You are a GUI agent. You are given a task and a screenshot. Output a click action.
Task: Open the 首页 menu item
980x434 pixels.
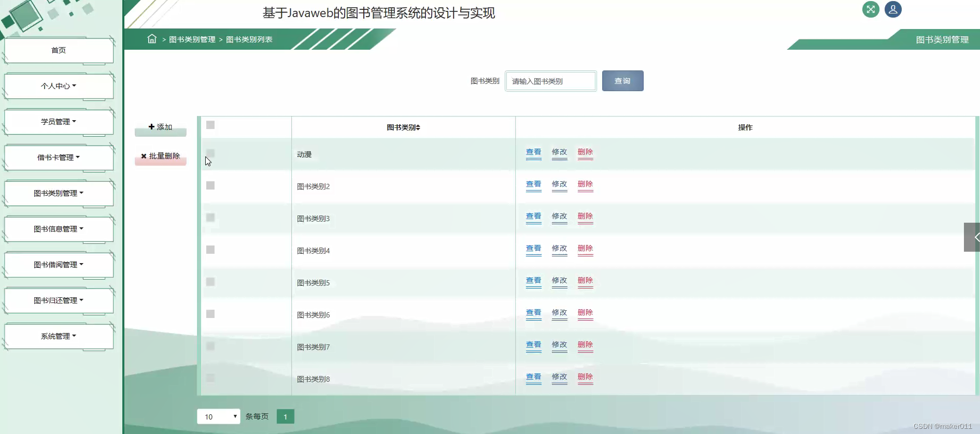point(59,50)
